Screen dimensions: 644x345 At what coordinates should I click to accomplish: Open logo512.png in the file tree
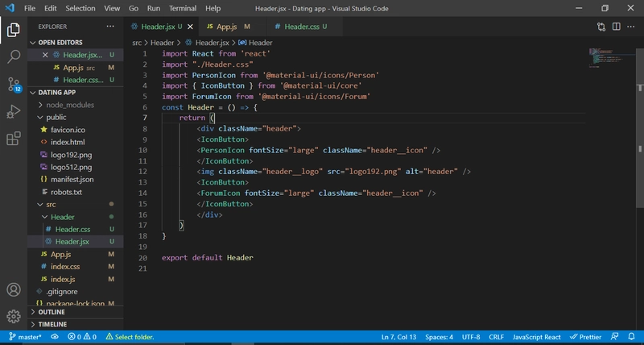[76, 167]
